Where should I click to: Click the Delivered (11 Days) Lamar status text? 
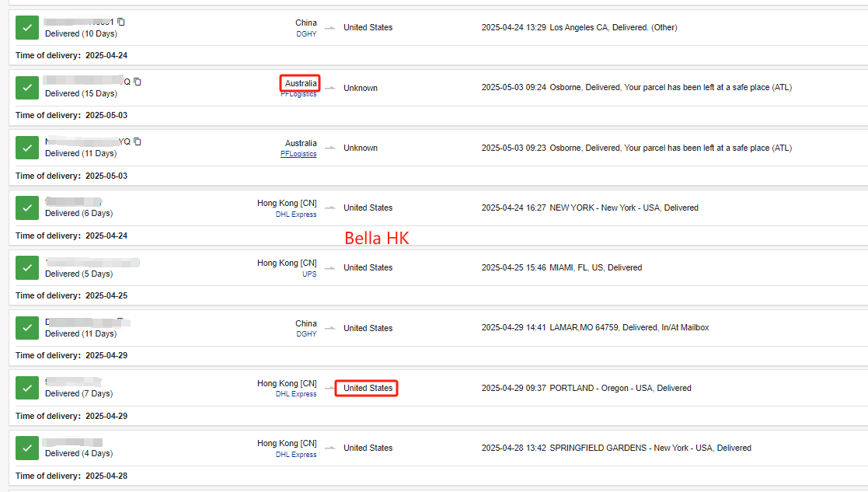click(x=81, y=333)
